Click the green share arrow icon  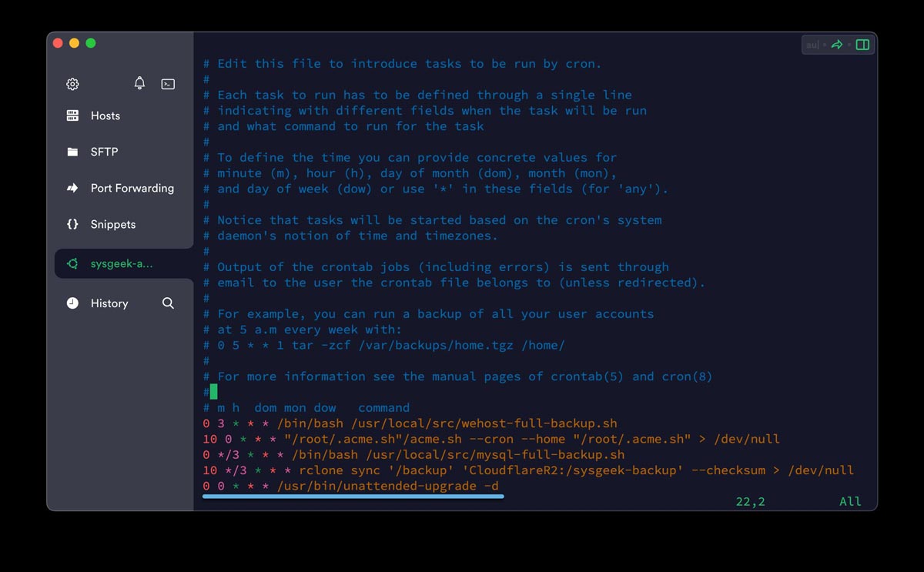pyautogui.click(x=837, y=45)
